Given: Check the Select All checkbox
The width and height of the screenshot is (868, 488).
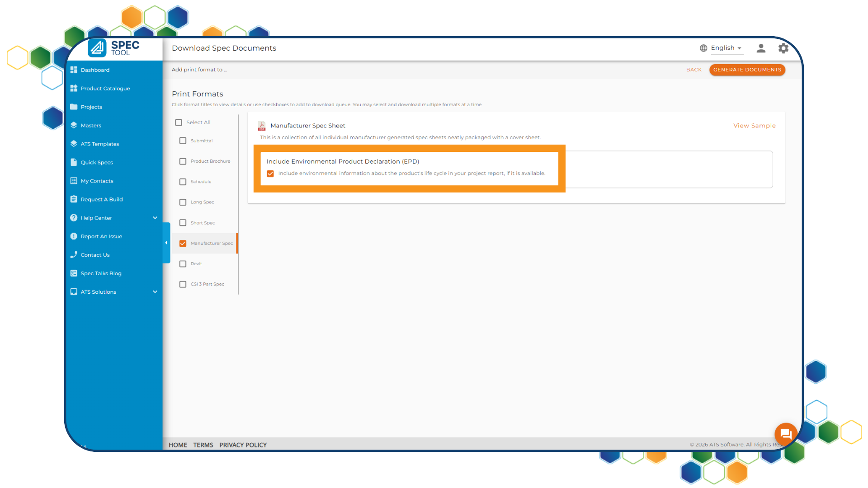Looking at the screenshot, I should click(179, 122).
